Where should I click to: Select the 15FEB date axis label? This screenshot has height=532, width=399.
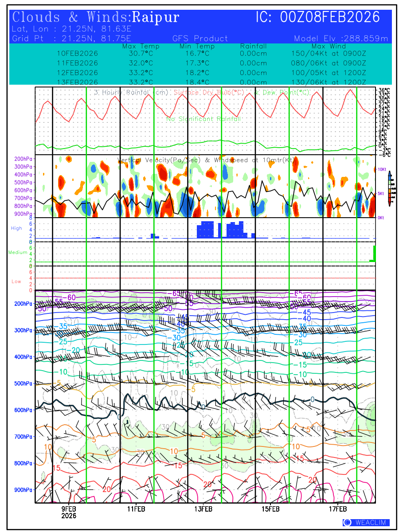point(270,509)
